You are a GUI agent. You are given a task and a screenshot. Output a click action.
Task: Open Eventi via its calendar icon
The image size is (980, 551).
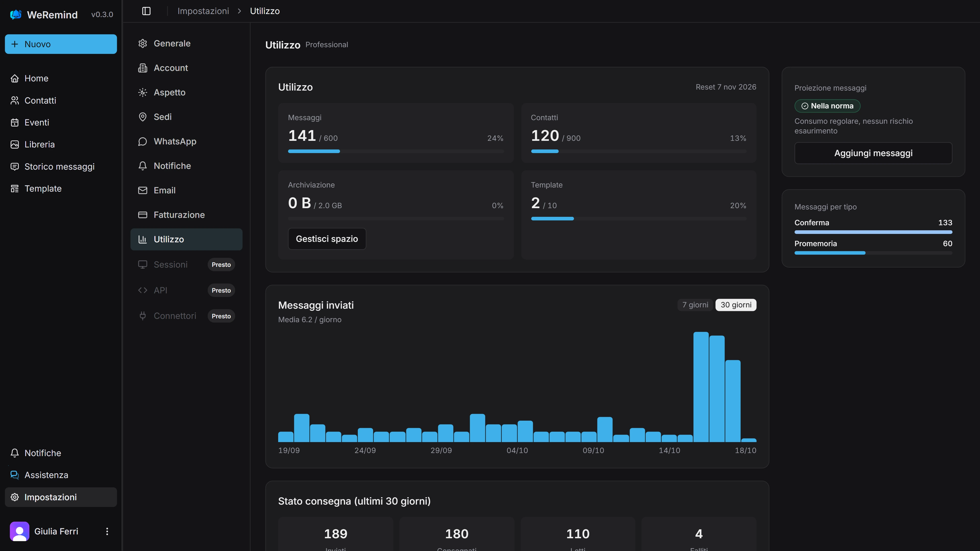(x=15, y=122)
